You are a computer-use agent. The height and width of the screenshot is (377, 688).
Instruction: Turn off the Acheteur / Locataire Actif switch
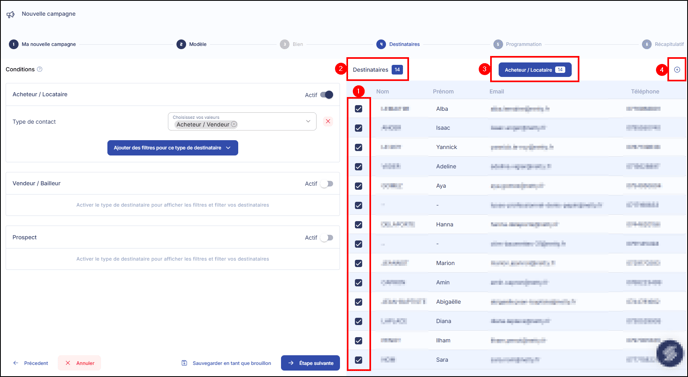pos(327,95)
